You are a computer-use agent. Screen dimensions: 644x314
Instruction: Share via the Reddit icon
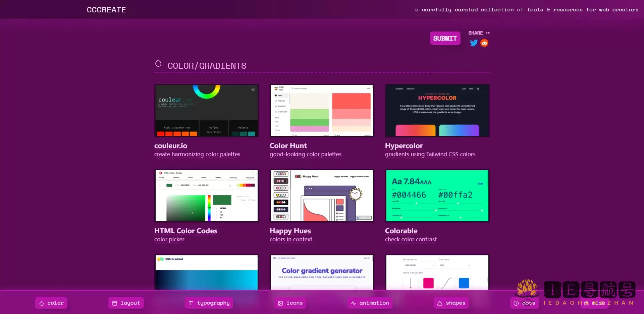[x=484, y=43]
